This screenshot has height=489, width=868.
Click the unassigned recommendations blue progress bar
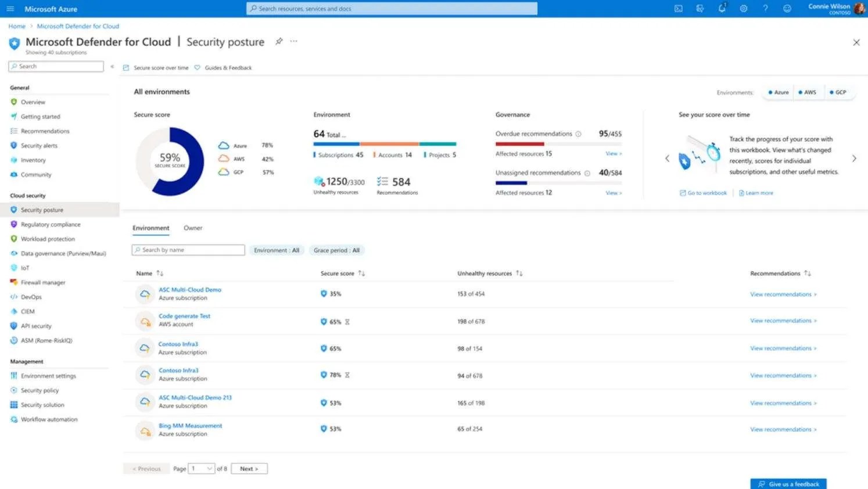[511, 183]
